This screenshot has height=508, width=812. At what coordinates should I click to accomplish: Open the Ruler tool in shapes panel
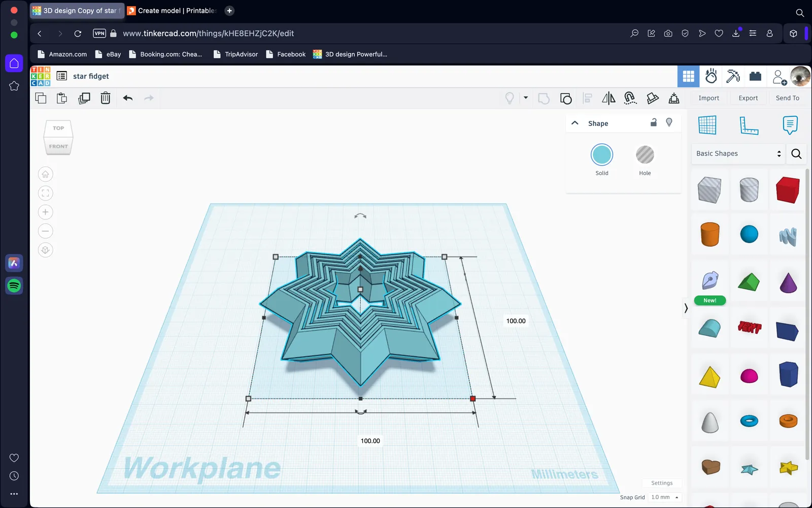(x=749, y=125)
